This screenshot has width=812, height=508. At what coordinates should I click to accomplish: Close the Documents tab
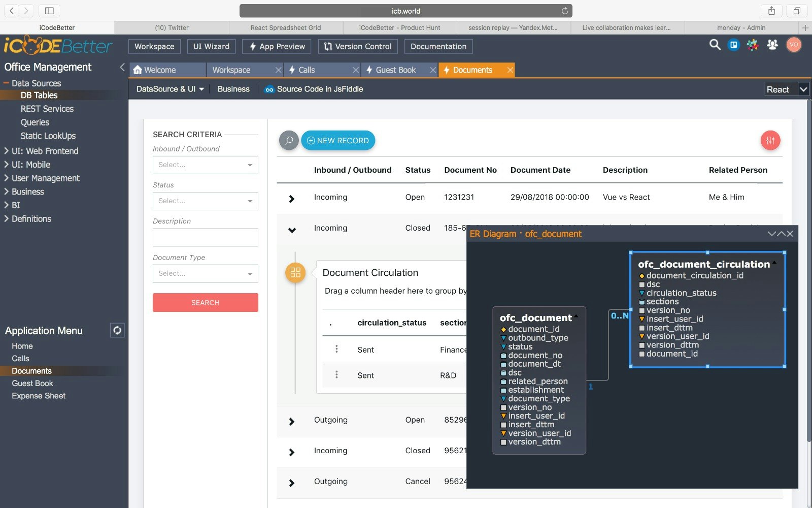tap(510, 70)
